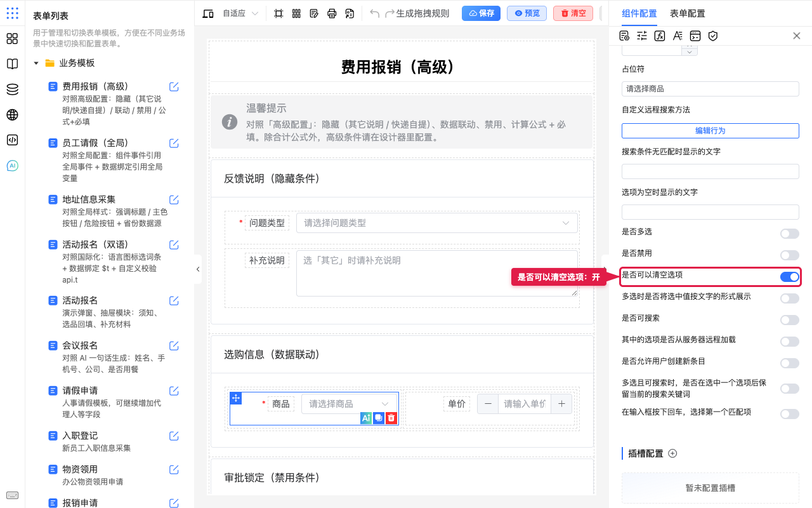Screen dimensions: 812x508
Task: Click the four-squares grid icon in left sidebar
Action: click(x=12, y=39)
